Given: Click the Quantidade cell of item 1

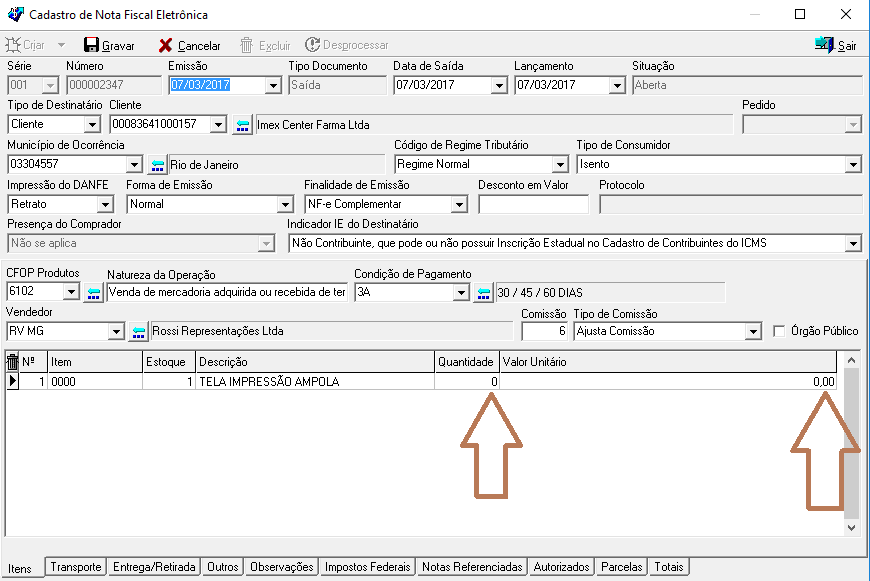Looking at the screenshot, I should pos(466,381).
